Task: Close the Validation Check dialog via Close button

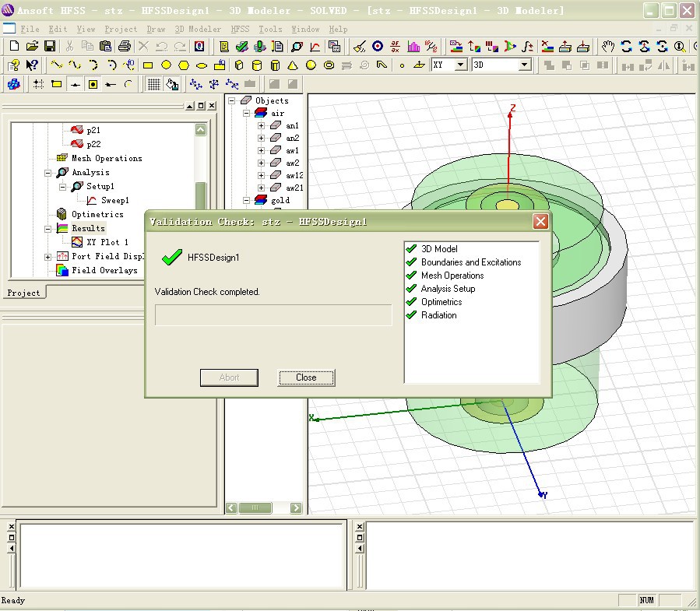Action: (306, 377)
